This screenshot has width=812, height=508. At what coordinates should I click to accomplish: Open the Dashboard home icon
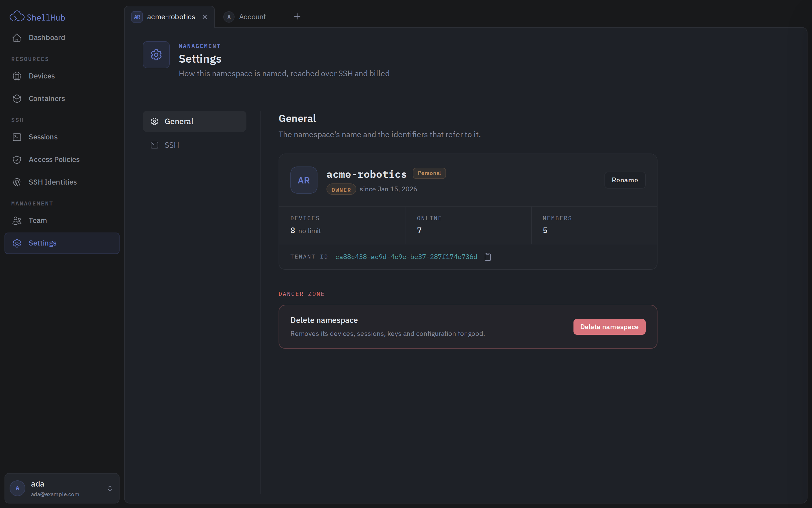(x=17, y=38)
